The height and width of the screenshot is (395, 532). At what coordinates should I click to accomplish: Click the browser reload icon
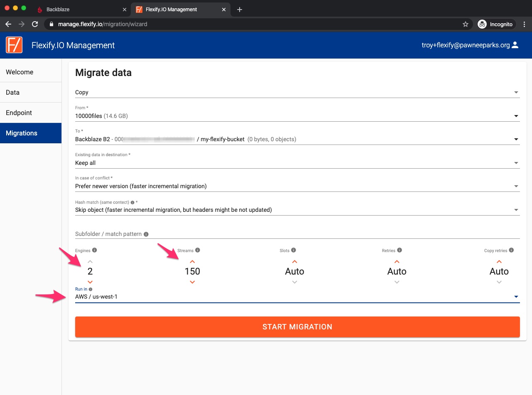click(x=35, y=24)
